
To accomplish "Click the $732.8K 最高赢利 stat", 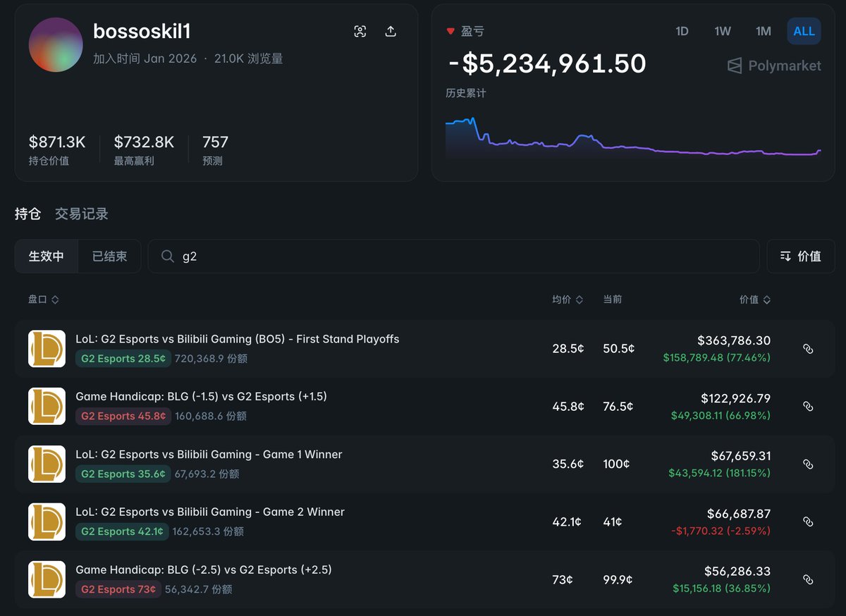I will pyautogui.click(x=144, y=150).
